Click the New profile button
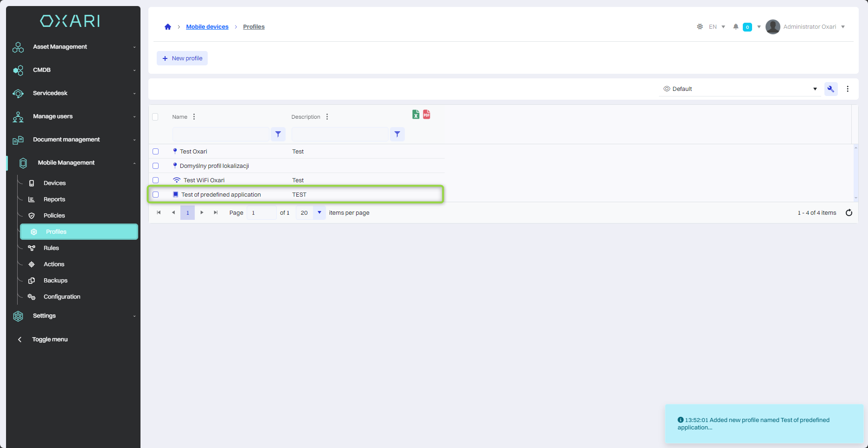The height and width of the screenshot is (448, 868). [x=182, y=58]
